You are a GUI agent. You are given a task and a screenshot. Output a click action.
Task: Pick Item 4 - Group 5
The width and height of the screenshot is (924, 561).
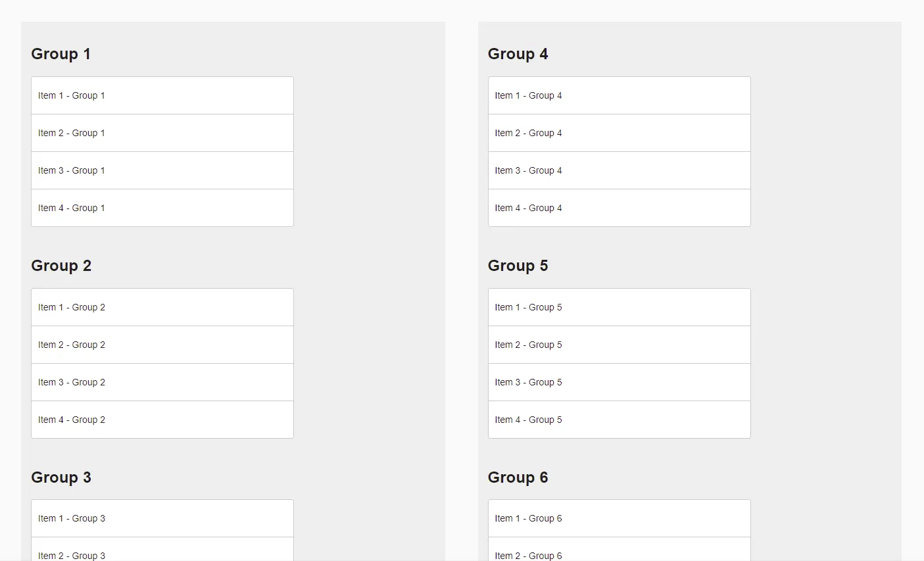point(619,420)
